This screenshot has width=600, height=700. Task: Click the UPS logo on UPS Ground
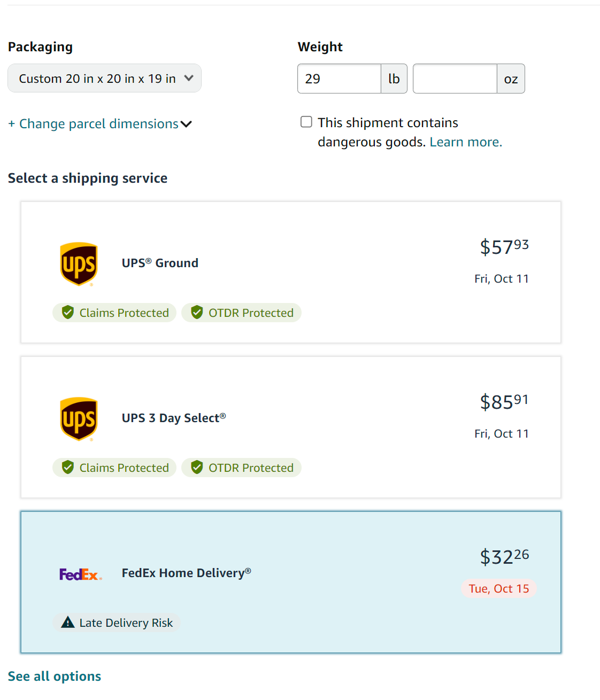[x=79, y=264]
